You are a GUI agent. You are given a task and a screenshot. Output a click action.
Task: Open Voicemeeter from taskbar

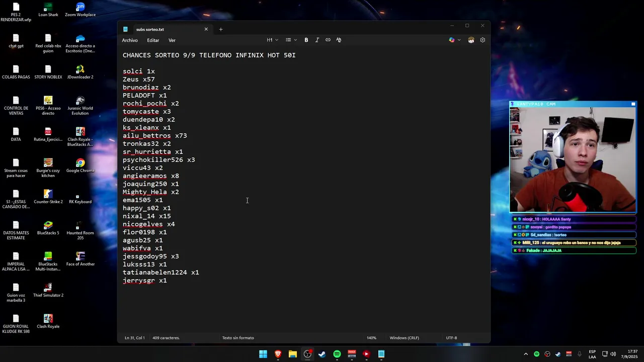352,354
